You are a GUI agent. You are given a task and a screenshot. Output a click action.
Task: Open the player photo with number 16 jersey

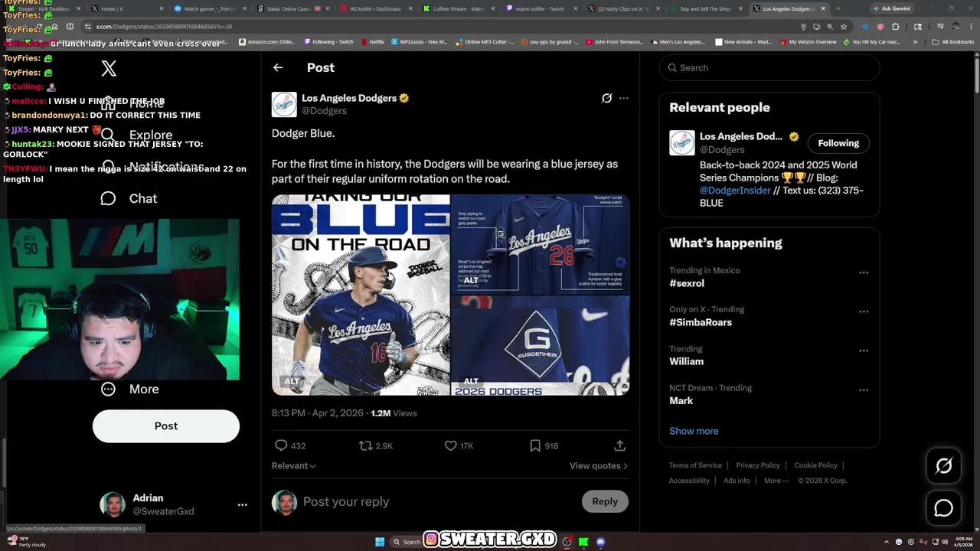click(x=361, y=295)
